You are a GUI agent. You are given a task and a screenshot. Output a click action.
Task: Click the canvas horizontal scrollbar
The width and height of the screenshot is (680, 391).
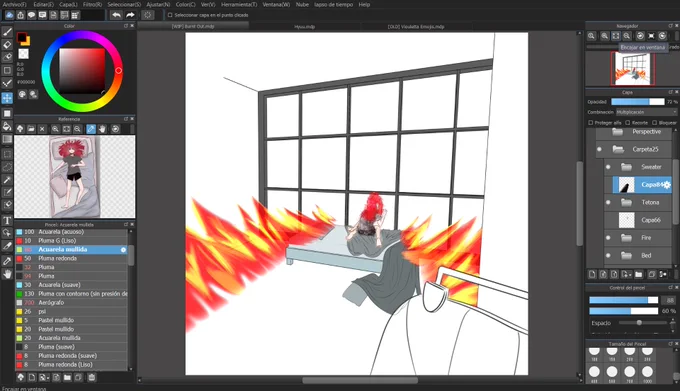point(360,381)
